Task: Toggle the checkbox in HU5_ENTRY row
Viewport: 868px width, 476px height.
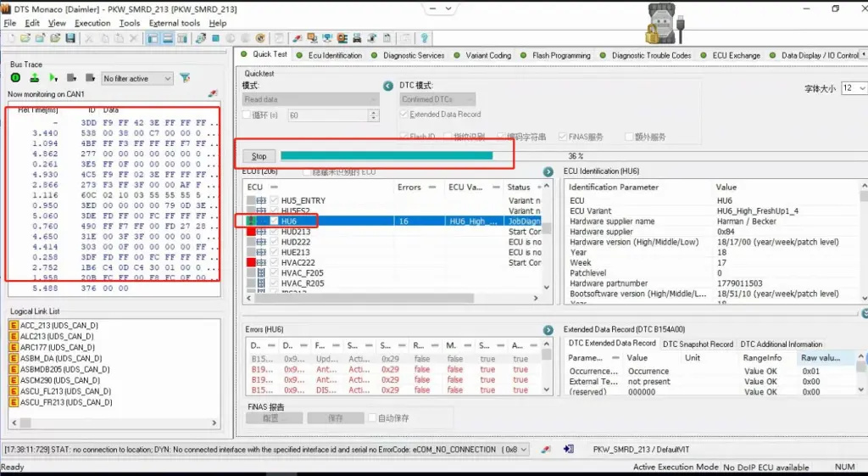Action: 274,200
